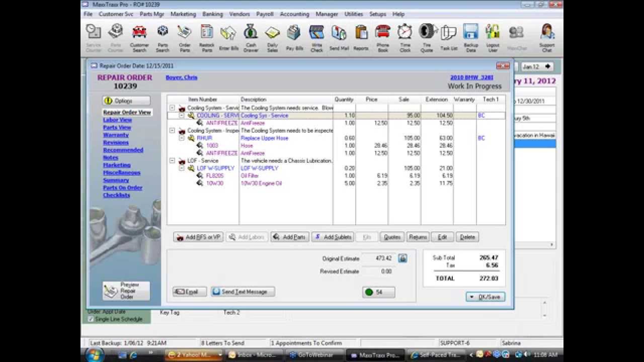The image size is (644, 362).
Task: Select the Enter Bills toolbar icon
Action: click(228, 38)
